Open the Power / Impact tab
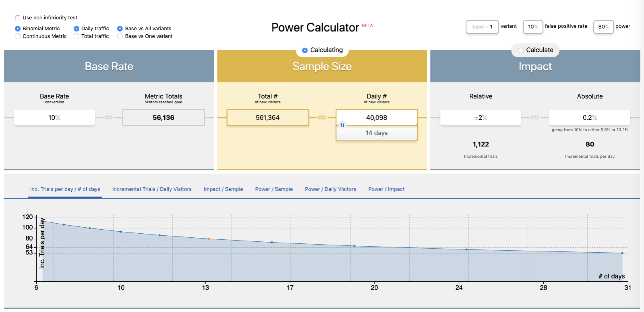 click(386, 189)
